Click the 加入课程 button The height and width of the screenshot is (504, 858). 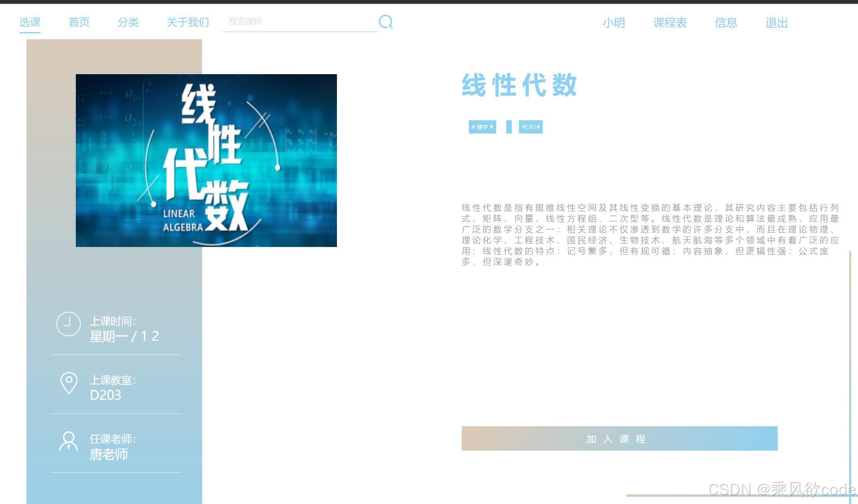(x=619, y=439)
